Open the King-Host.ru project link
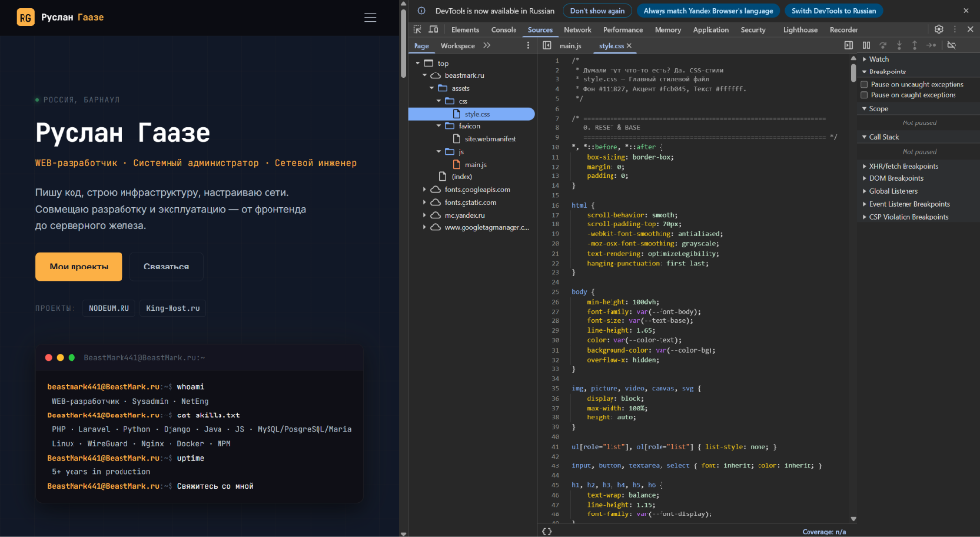This screenshot has height=537, width=980. click(x=173, y=308)
